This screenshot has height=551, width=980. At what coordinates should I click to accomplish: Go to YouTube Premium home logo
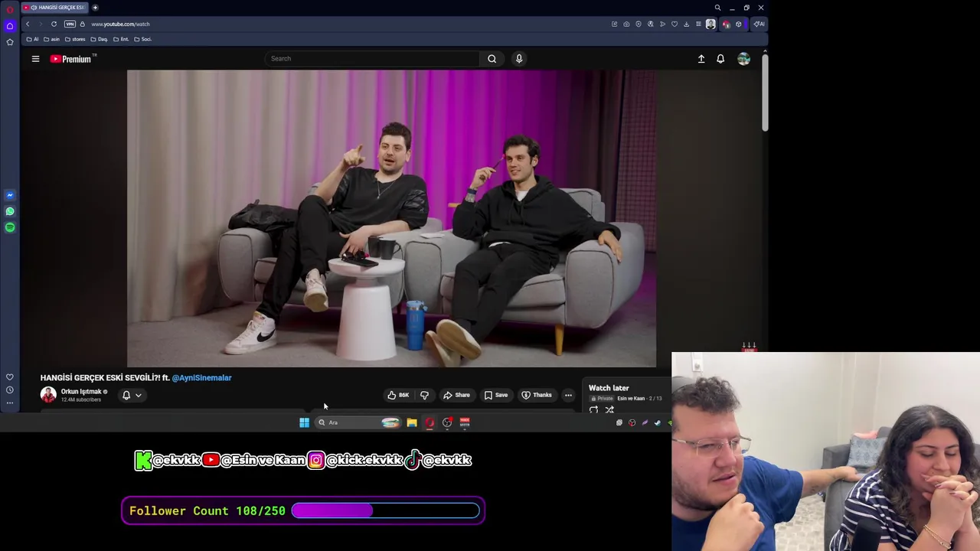(x=73, y=58)
